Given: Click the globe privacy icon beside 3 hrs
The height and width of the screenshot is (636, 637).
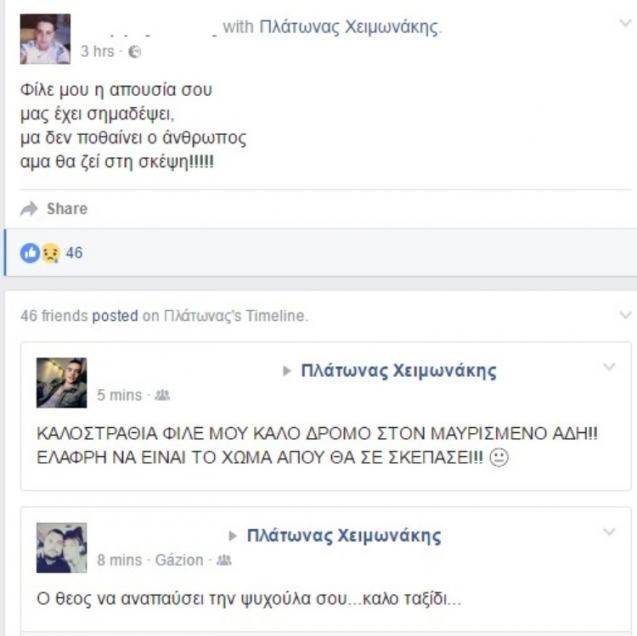Looking at the screenshot, I should pos(134,52).
